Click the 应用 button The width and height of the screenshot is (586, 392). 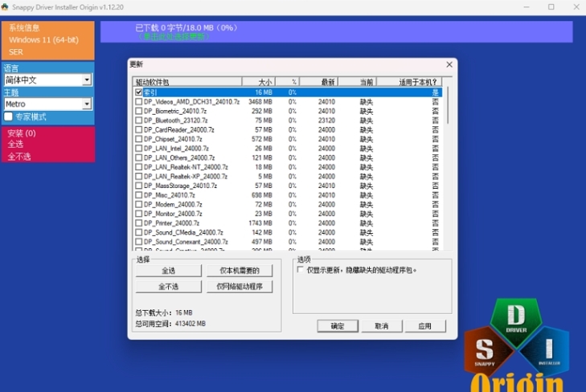[425, 326]
